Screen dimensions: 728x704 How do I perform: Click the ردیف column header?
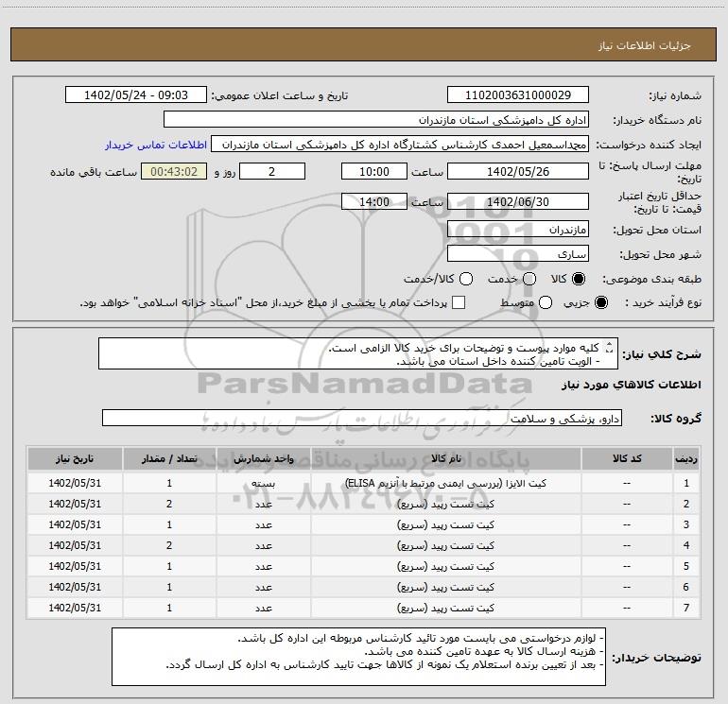click(x=686, y=459)
